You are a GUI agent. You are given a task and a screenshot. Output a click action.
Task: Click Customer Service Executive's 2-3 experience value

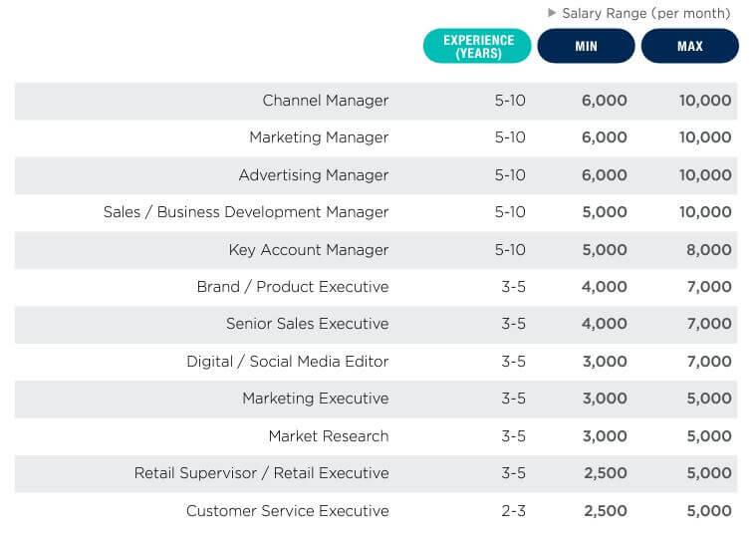pyautogui.click(x=513, y=511)
